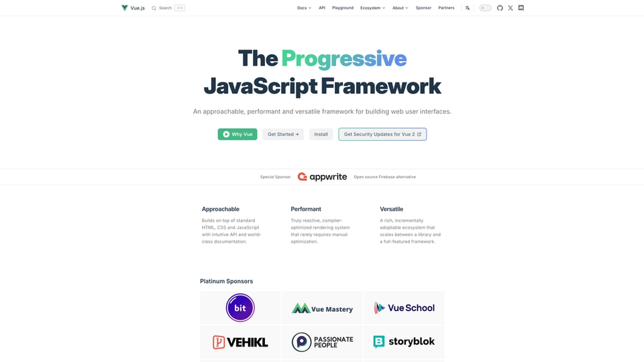Click Get Security Updates for Vue 2

(x=382, y=134)
